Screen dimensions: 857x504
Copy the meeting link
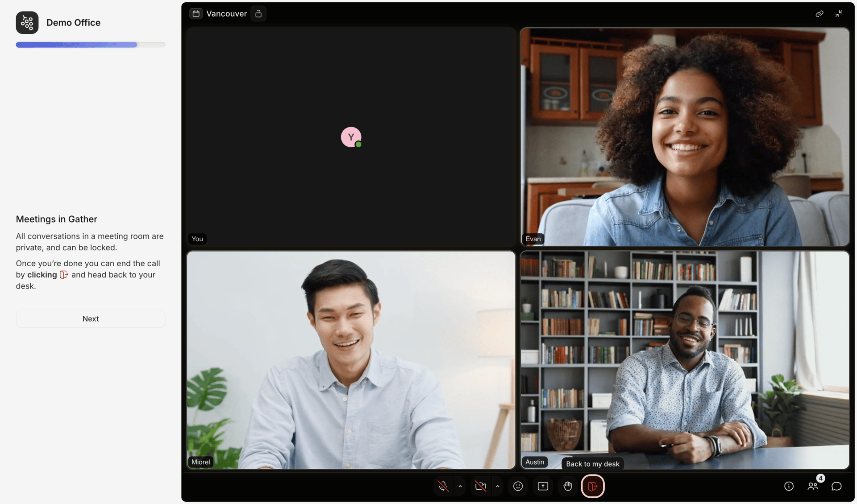[820, 13]
